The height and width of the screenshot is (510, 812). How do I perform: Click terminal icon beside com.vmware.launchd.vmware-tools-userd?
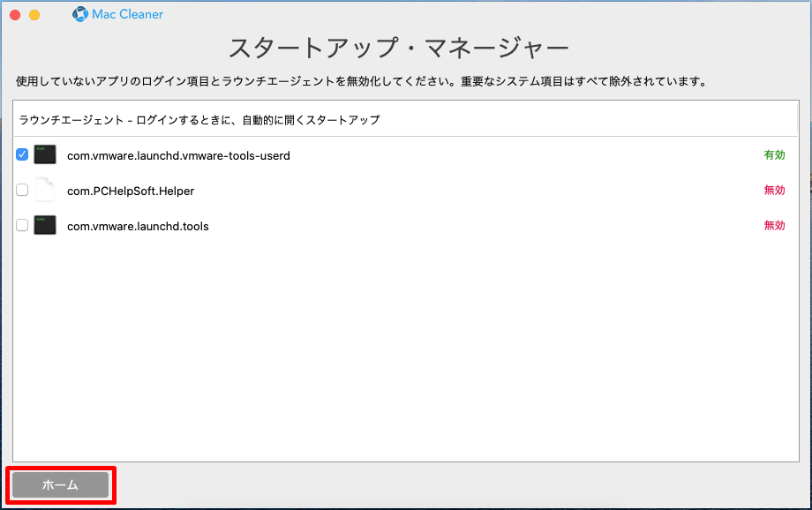click(45, 154)
